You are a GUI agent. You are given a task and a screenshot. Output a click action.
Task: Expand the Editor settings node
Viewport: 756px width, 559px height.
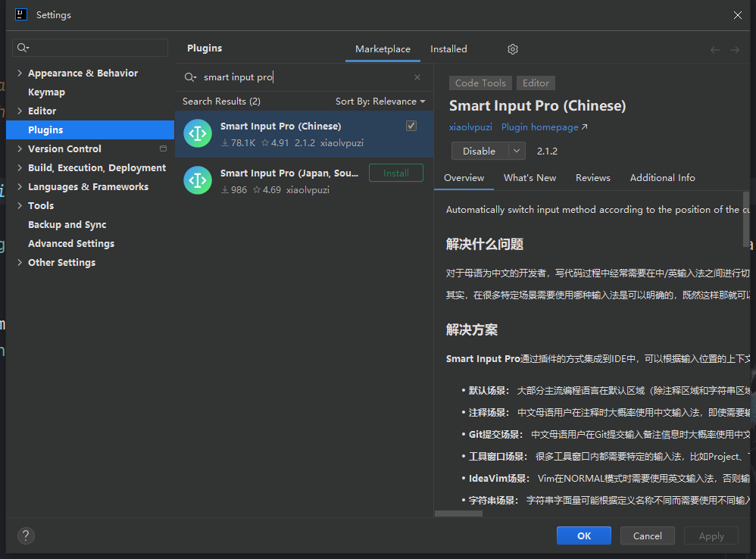(x=20, y=111)
